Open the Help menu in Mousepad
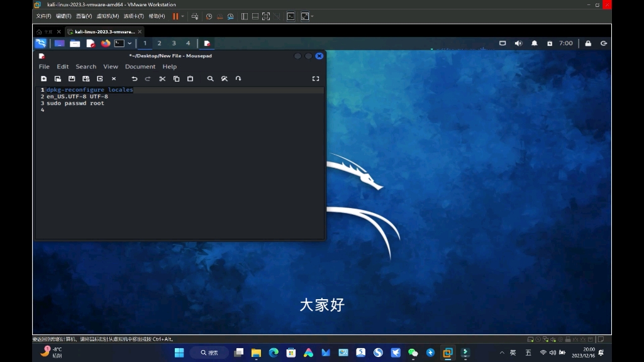The image size is (644, 362). (x=170, y=67)
